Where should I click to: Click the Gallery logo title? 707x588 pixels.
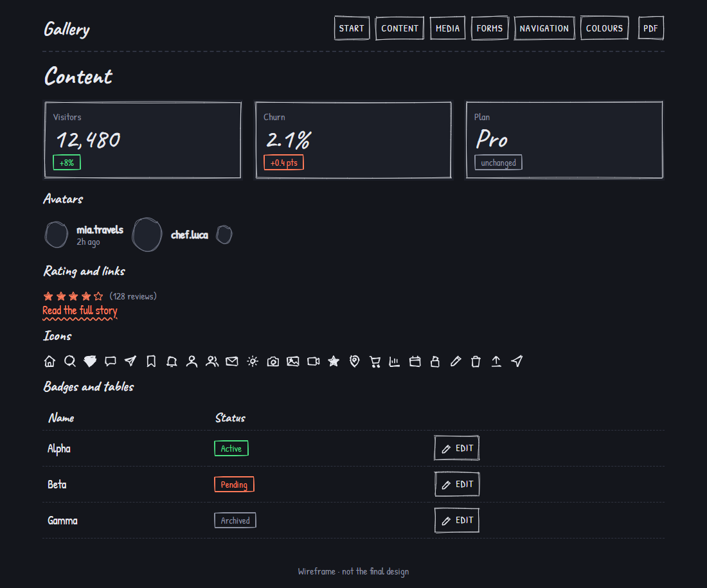point(67,30)
